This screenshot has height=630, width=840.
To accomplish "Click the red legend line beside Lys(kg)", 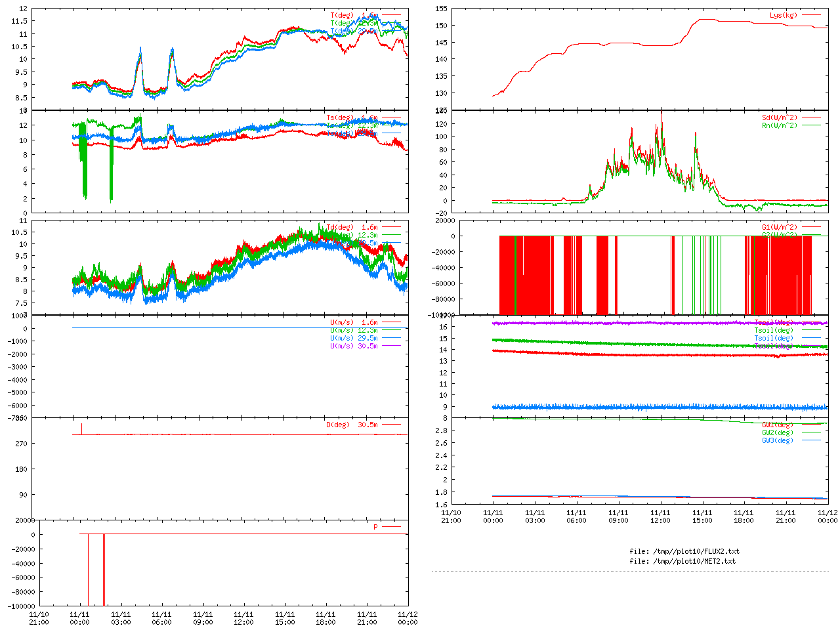I will [811, 15].
